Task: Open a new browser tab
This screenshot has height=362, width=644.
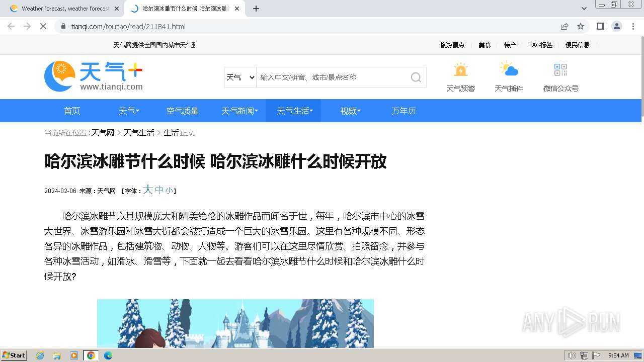Action: pyautogui.click(x=256, y=9)
